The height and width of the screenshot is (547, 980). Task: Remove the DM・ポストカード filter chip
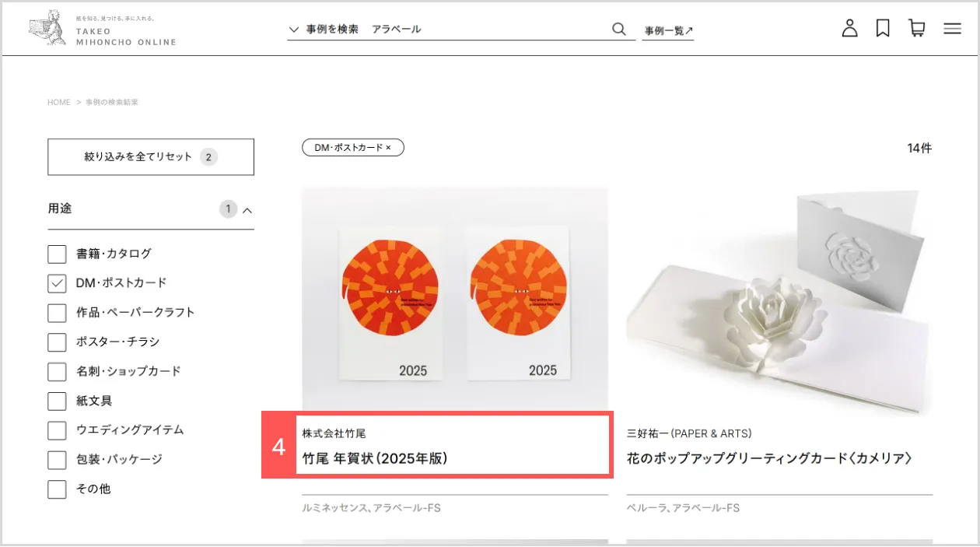(x=353, y=147)
